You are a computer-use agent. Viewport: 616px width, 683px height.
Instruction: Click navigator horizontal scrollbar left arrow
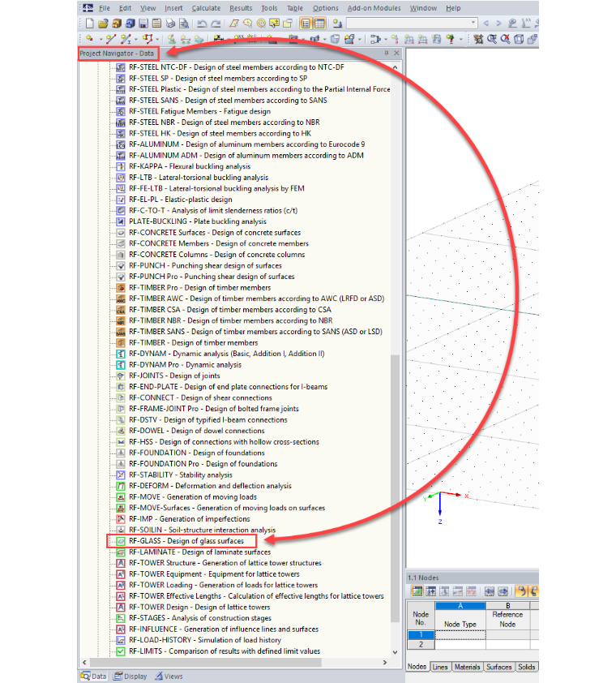coord(84,662)
